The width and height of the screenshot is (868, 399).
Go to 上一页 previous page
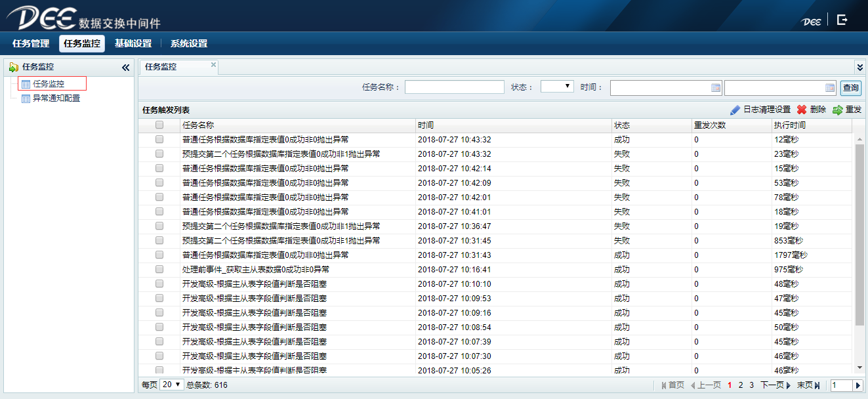click(705, 385)
